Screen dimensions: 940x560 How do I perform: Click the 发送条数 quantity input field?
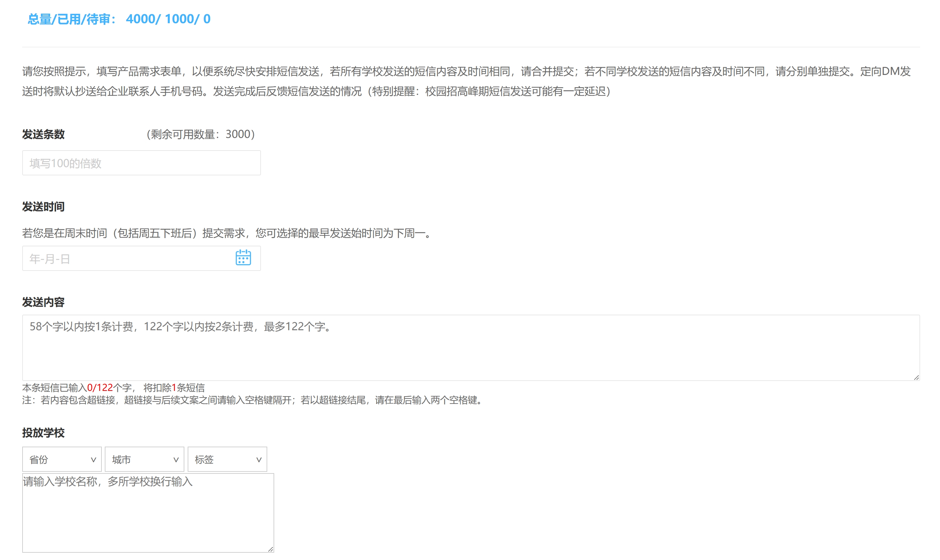(x=142, y=163)
